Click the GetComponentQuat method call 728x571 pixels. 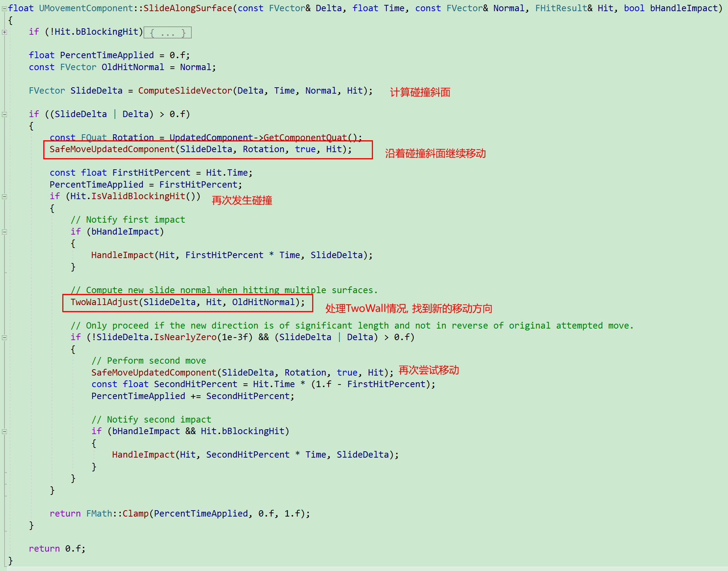click(x=305, y=137)
